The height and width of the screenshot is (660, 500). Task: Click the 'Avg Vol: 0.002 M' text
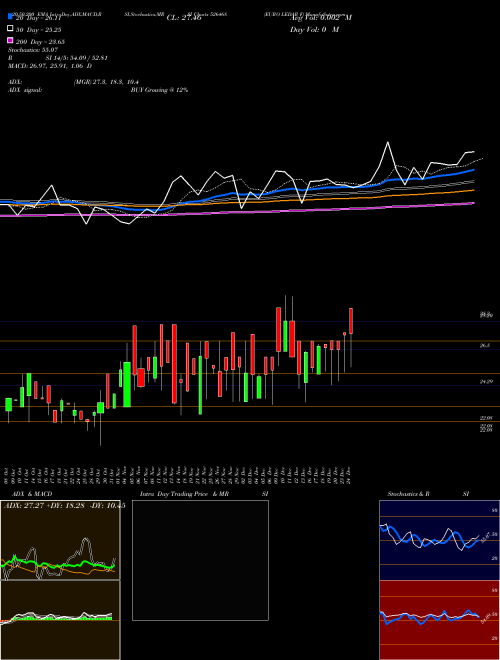coord(321,18)
